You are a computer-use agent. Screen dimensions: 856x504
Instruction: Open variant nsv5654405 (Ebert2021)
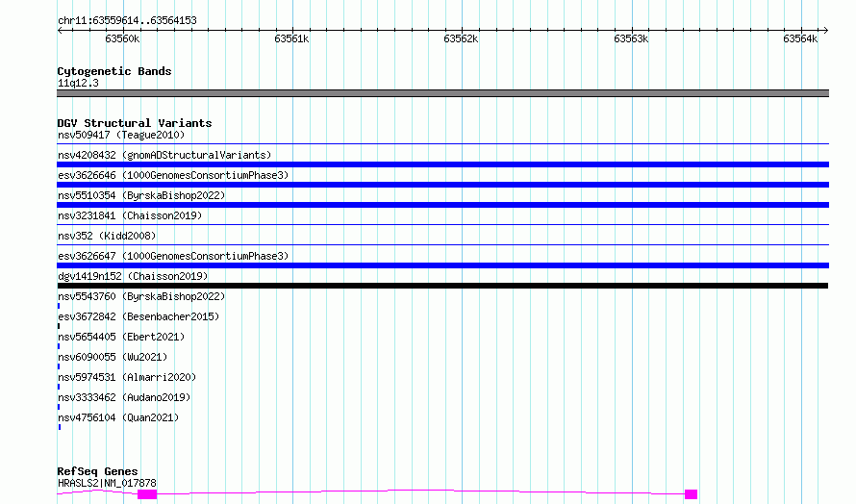[121, 337]
